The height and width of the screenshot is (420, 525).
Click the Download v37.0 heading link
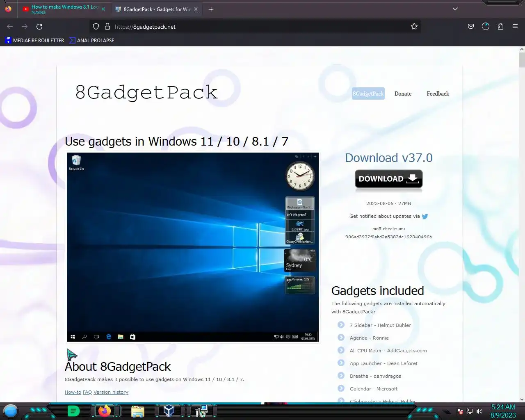[388, 158]
